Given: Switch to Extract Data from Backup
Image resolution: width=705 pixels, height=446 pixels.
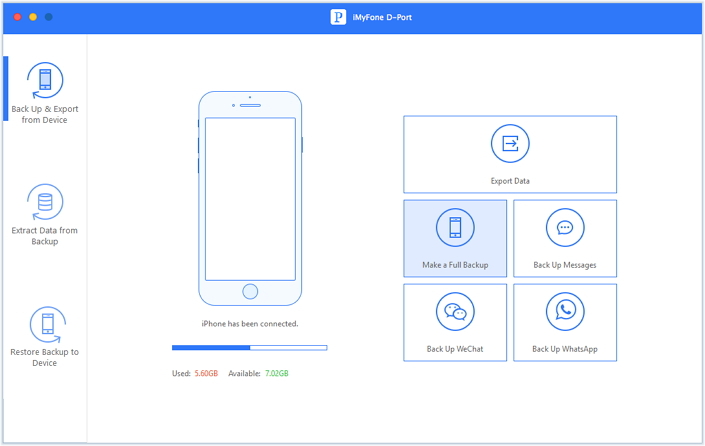Looking at the screenshot, I should [x=45, y=215].
